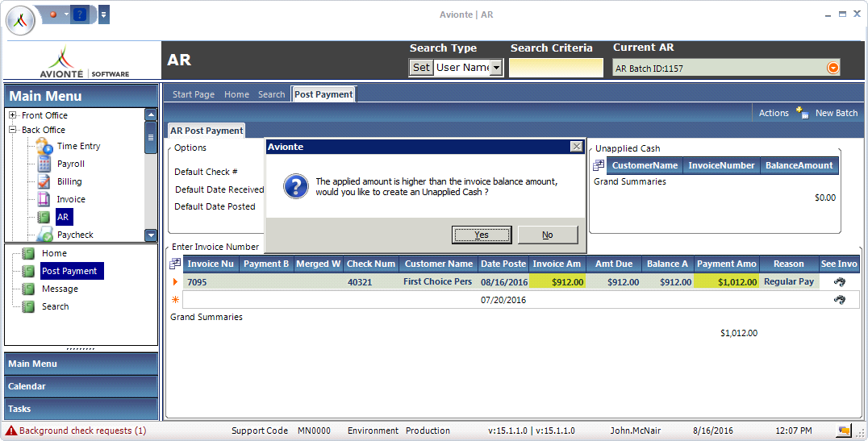Open Time Entry icon in main menu
This screenshot has height=441, width=868.
point(44,146)
